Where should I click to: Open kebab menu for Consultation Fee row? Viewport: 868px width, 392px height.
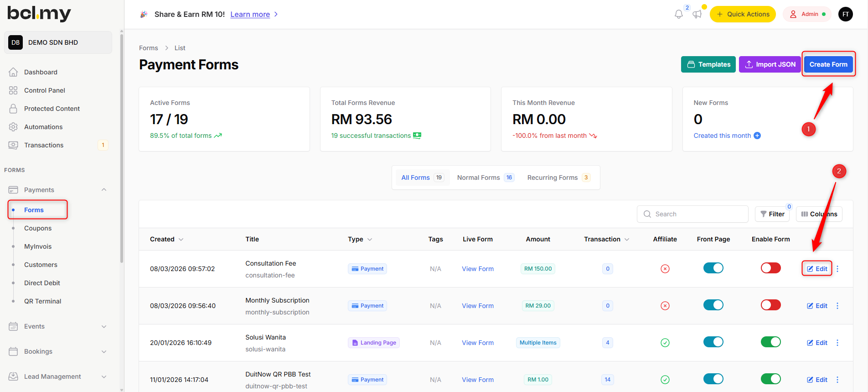[x=837, y=269]
